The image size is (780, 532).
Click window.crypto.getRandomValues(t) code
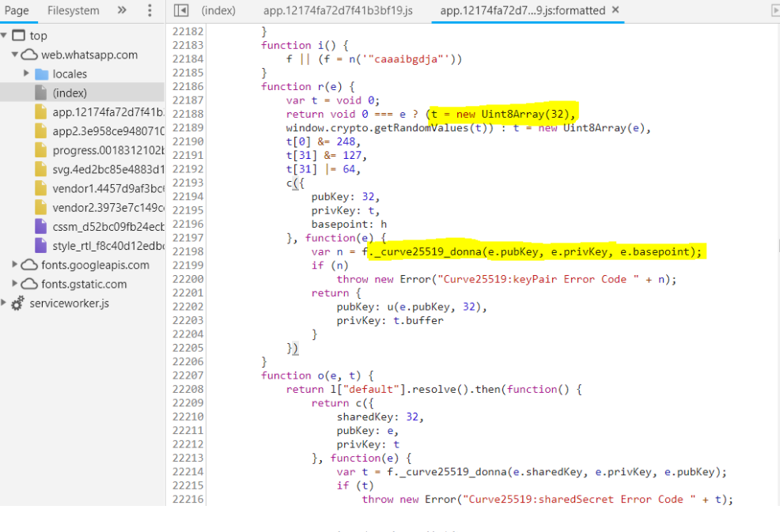click(389, 128)
